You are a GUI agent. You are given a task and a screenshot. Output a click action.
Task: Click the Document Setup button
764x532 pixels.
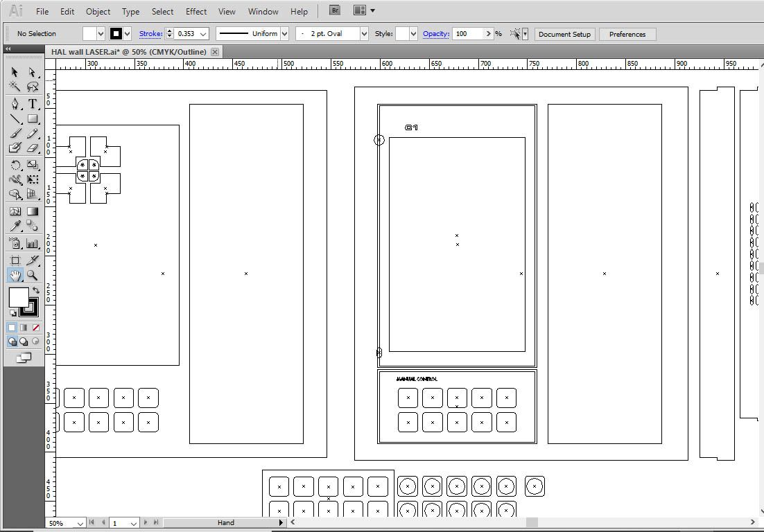pos(565,34)
